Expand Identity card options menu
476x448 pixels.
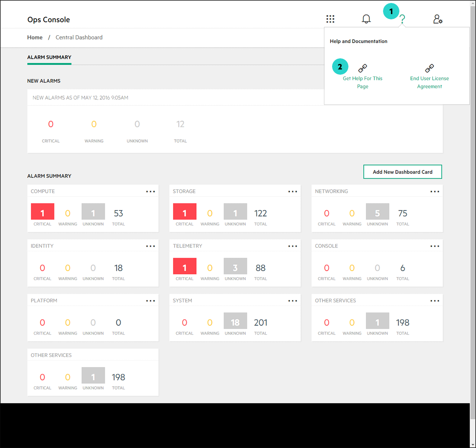pos(151,246)
